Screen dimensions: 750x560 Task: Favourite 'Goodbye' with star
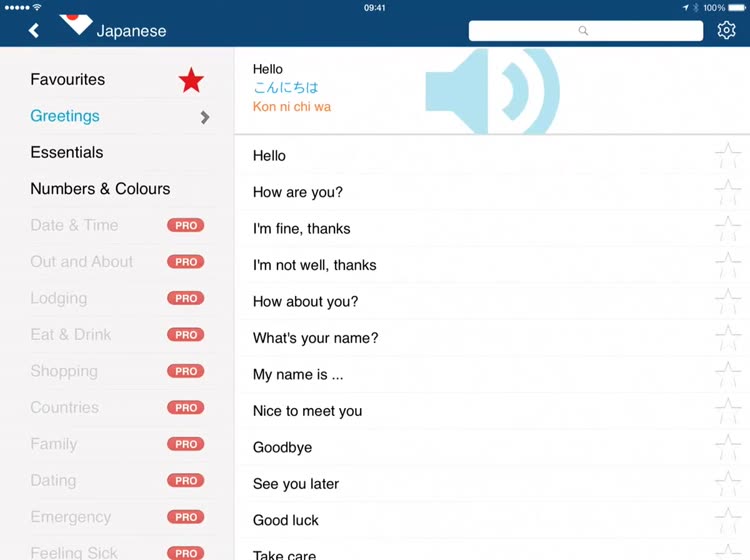point(728,448)
